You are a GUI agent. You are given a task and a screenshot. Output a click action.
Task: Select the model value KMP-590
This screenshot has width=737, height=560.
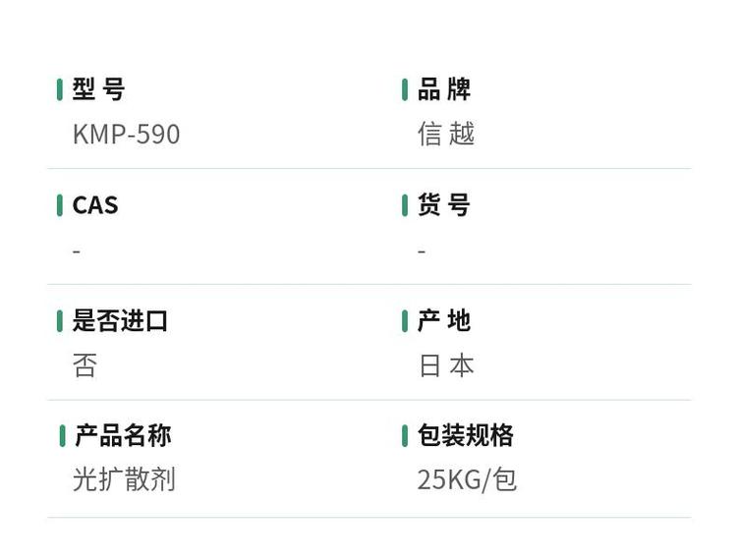coord(126,135)
